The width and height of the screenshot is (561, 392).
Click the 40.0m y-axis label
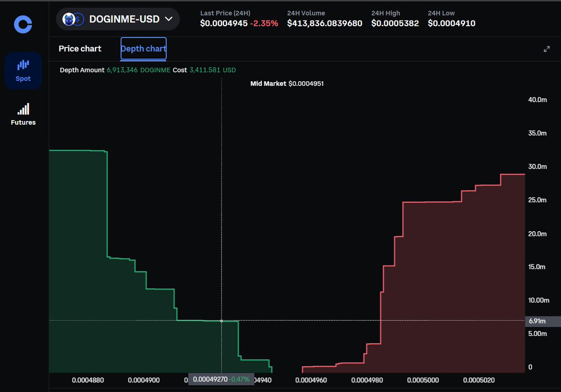tap(537, 100)
